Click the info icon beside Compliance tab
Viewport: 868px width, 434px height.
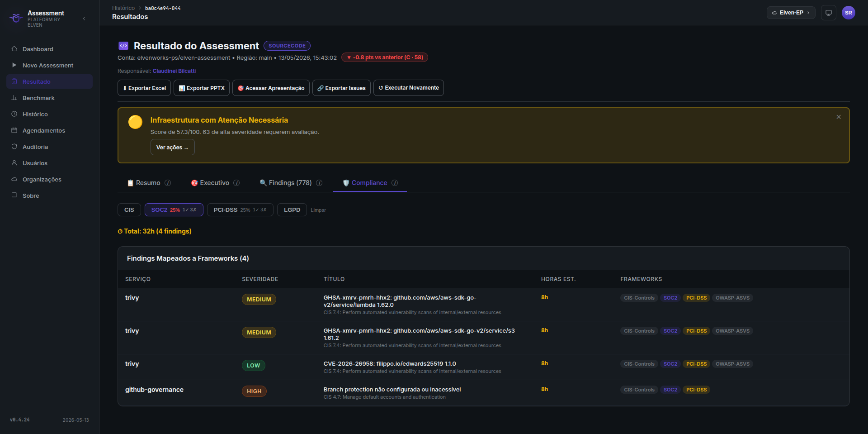coord(395,183)
